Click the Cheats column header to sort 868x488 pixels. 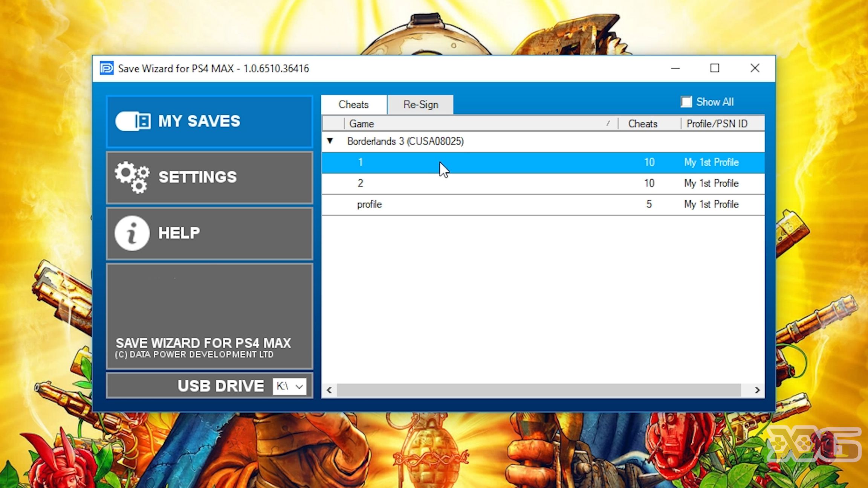(643, 124)
